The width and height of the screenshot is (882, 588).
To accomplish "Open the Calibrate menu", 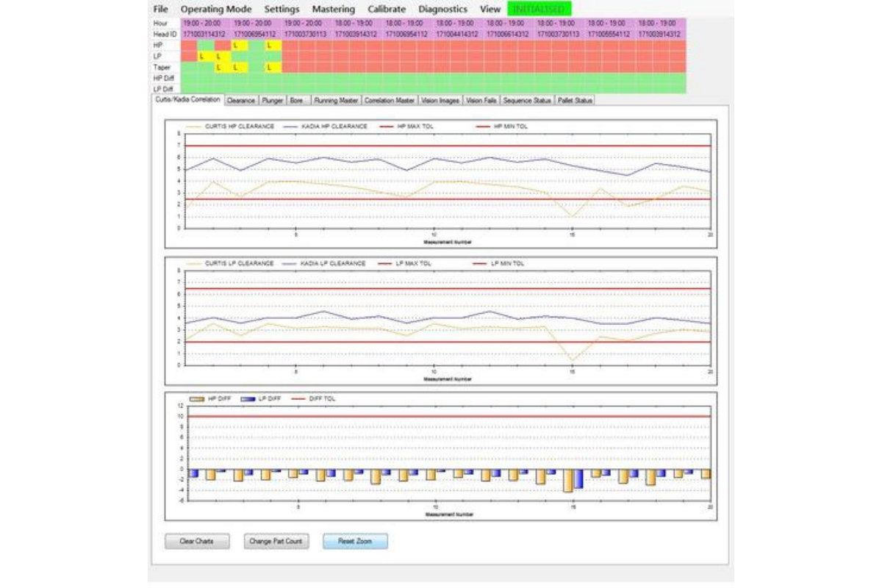I will coord(387,10).
